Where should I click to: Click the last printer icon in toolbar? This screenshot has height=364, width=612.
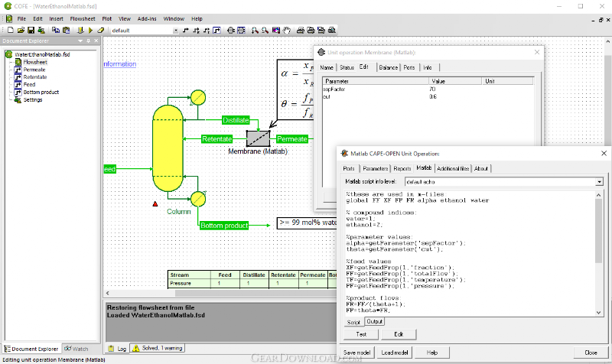pos(332,30)
